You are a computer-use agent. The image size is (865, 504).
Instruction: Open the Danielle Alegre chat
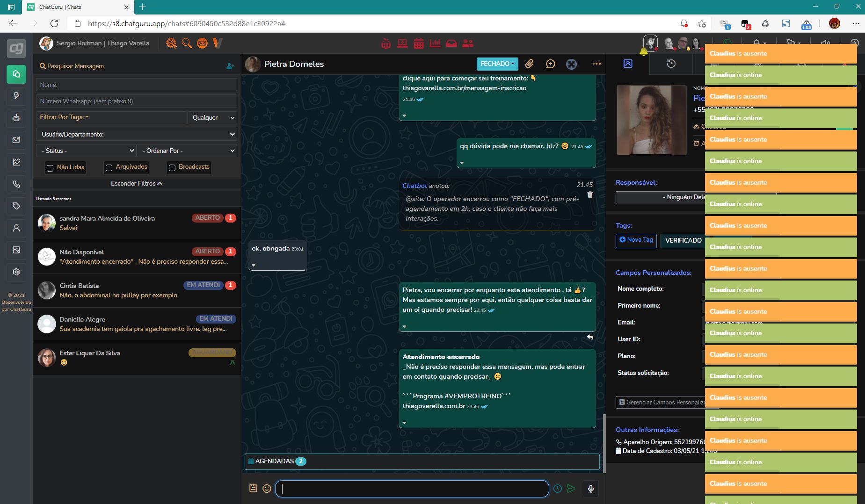137,324
